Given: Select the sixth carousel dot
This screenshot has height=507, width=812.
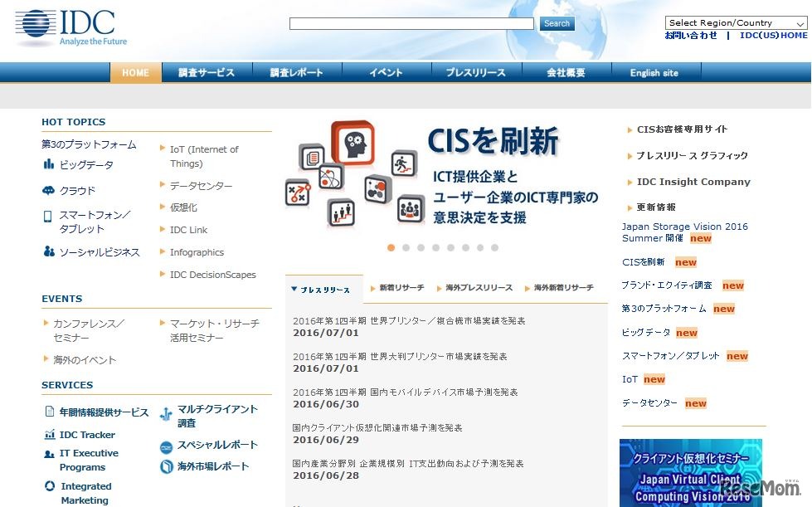Looking at the screenshot, I should point(465,247).
